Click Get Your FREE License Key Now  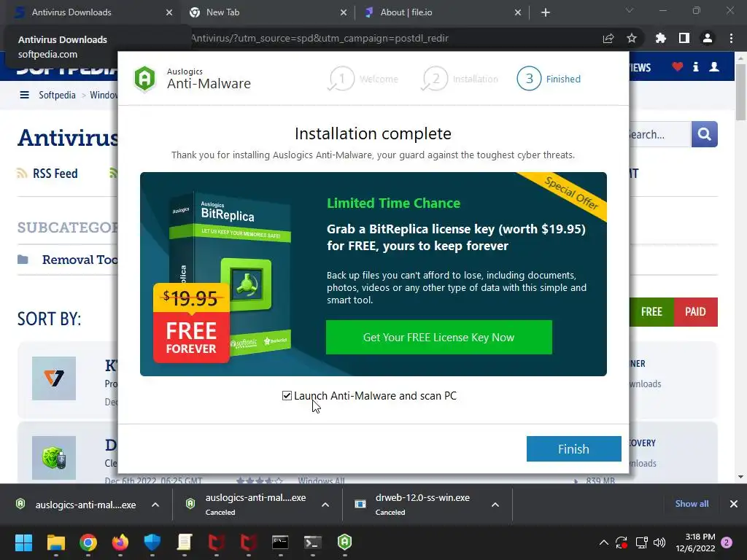tap(438, 337)
